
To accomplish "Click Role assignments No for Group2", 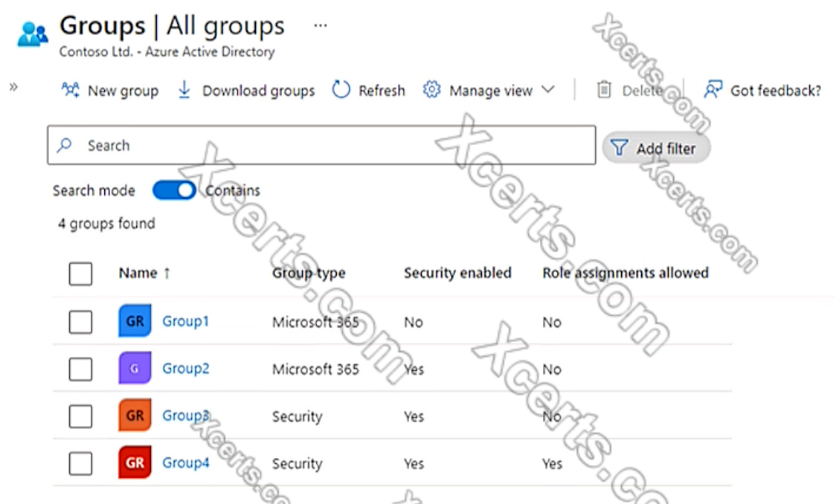I will tap(552, 369).
